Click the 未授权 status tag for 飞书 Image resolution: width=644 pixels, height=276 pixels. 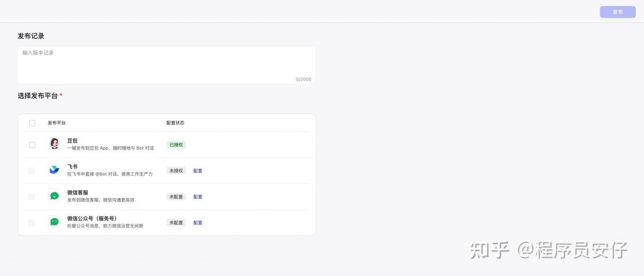tap(176, 171)
